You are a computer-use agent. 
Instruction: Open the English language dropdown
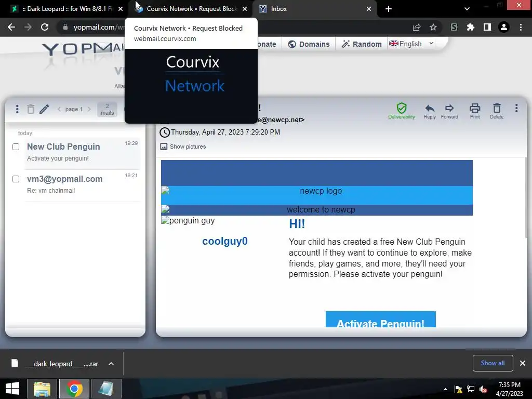tap(411, 44)
